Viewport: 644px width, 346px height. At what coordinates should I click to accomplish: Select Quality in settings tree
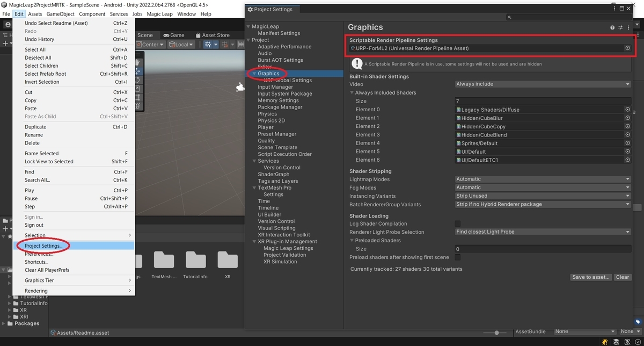pyautogui.click(x=266, y=141)
